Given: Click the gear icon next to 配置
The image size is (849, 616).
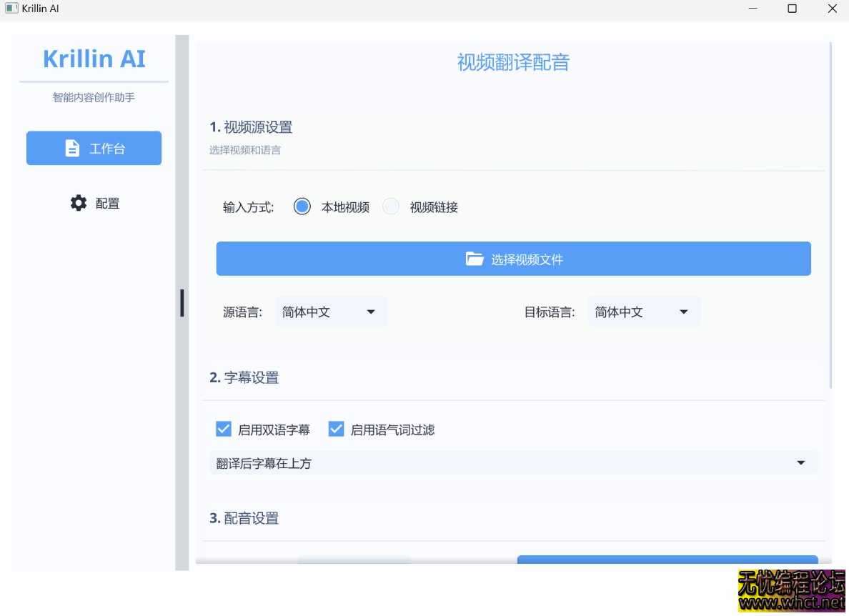Looking at the screenshot, I should coord(77,202).
